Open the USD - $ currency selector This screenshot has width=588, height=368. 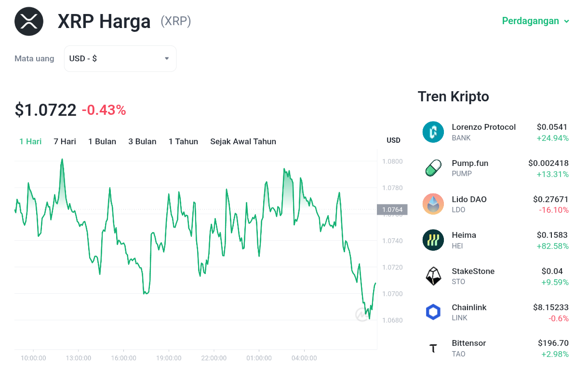click(x=120, y=58)
